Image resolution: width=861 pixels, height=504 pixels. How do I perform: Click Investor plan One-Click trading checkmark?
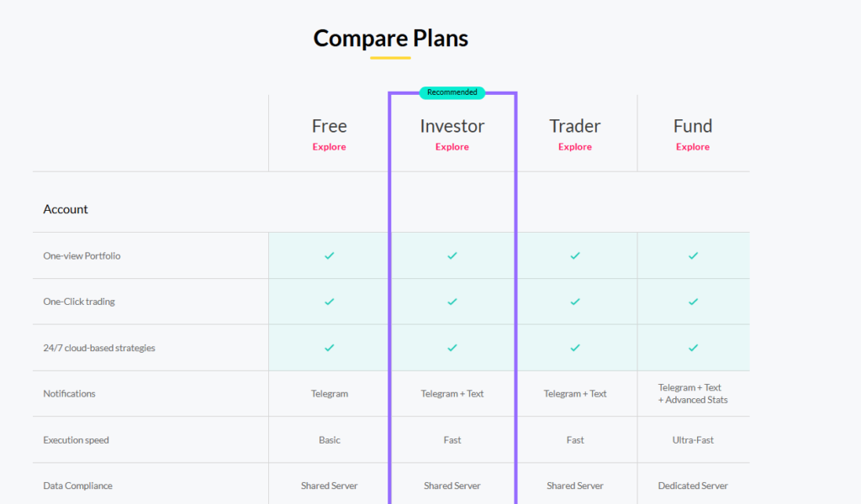452,302
